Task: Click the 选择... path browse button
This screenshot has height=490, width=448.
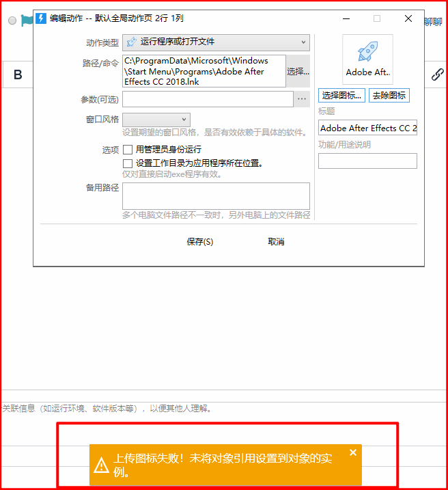Action: tap(298, 71)
